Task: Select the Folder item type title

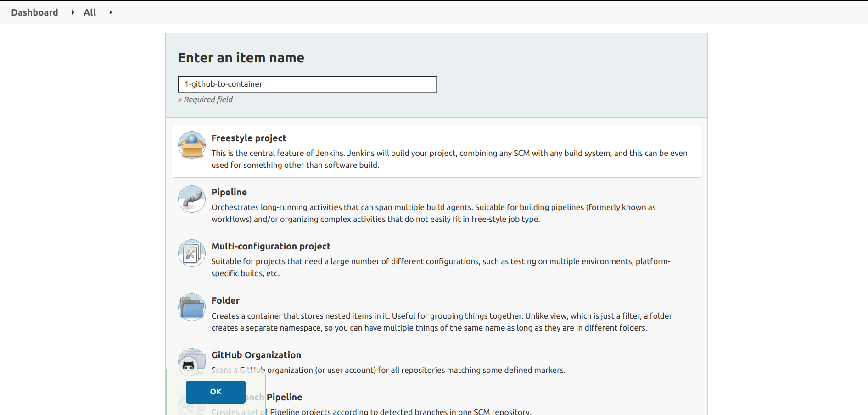Action: click(225, 300)
